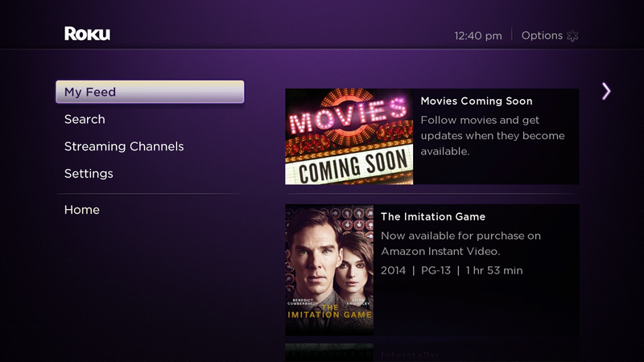Screen dimensions: 644x362
Task: Select The Imitation Game title text
Action: 433,217
